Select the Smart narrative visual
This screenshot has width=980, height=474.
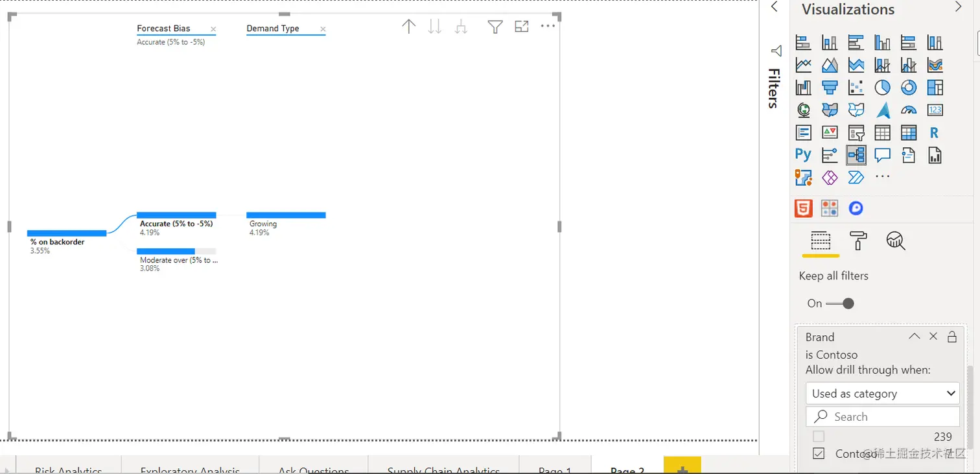[909, 155]
